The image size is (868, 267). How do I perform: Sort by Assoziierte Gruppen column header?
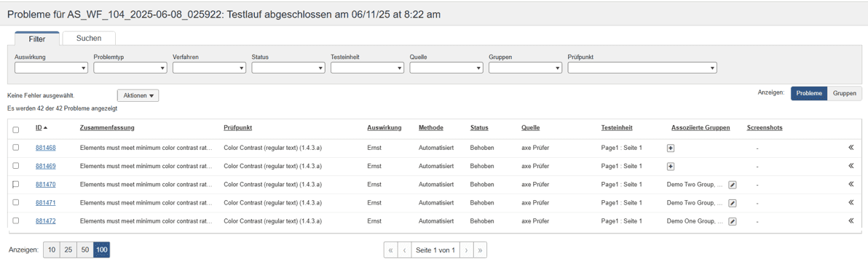pos(701,128)
